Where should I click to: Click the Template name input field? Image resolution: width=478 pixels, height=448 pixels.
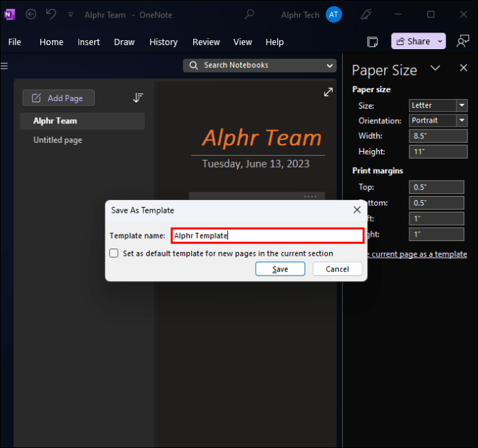tap(267, 235)
